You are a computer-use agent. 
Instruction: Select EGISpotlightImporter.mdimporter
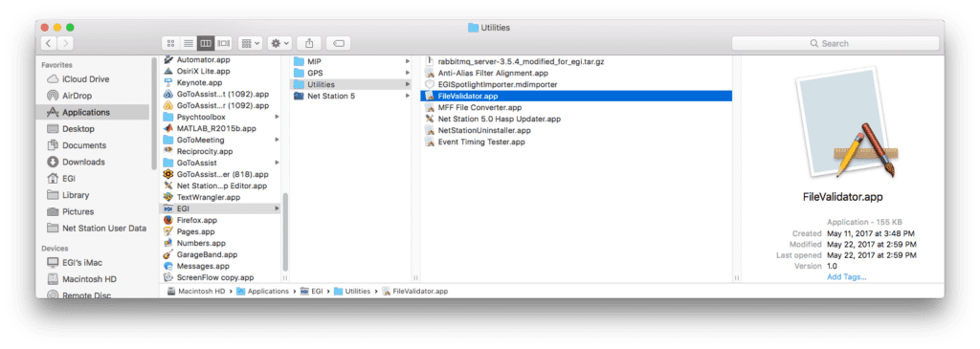tap(576, 84)
